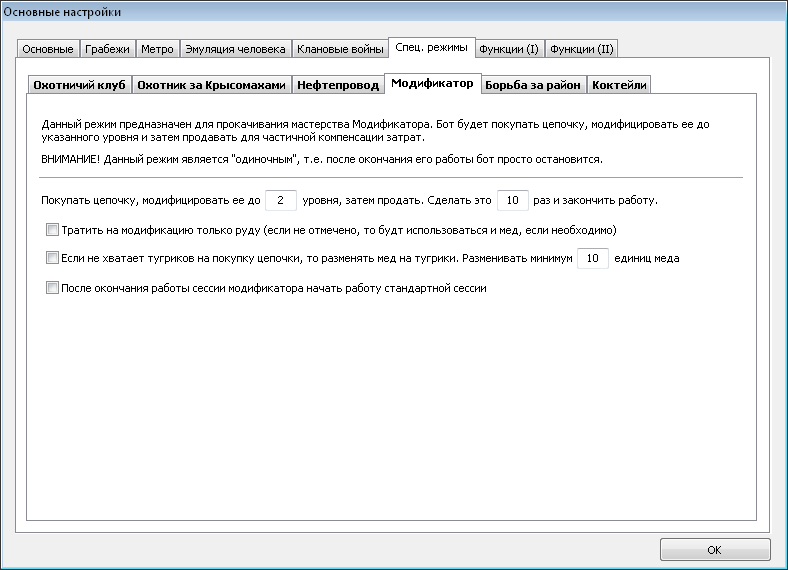The image size is (788, 570).
Task: Click the text 'уровня, затем продать. Сделать это'
Action: click(397, 200)
